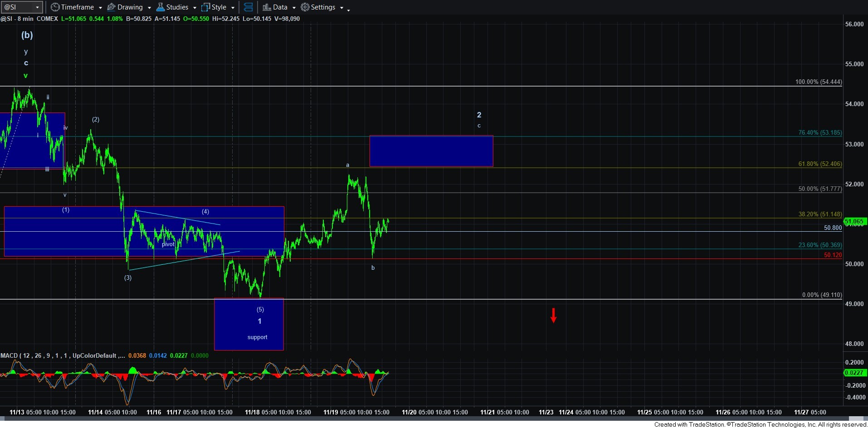The image size is (868, 428).
Task: Click the 'support' text label on chart
Action: coord(257,337)
